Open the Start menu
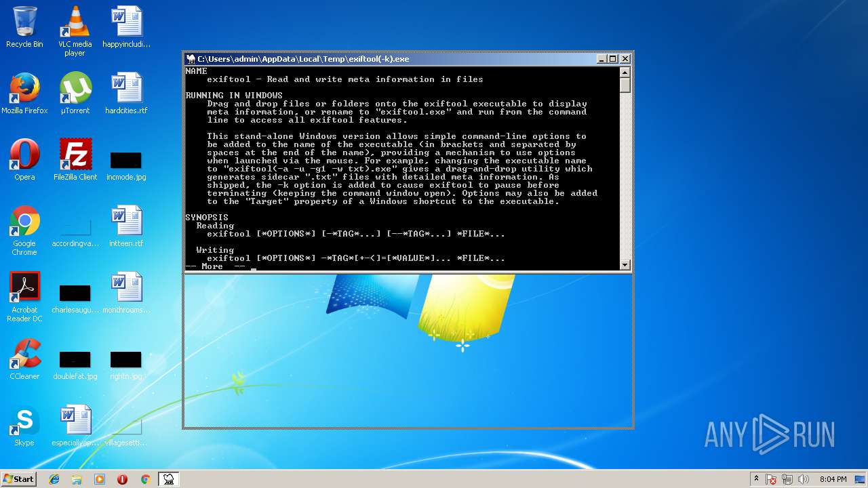Screen dimensions: 868x488 19,479
